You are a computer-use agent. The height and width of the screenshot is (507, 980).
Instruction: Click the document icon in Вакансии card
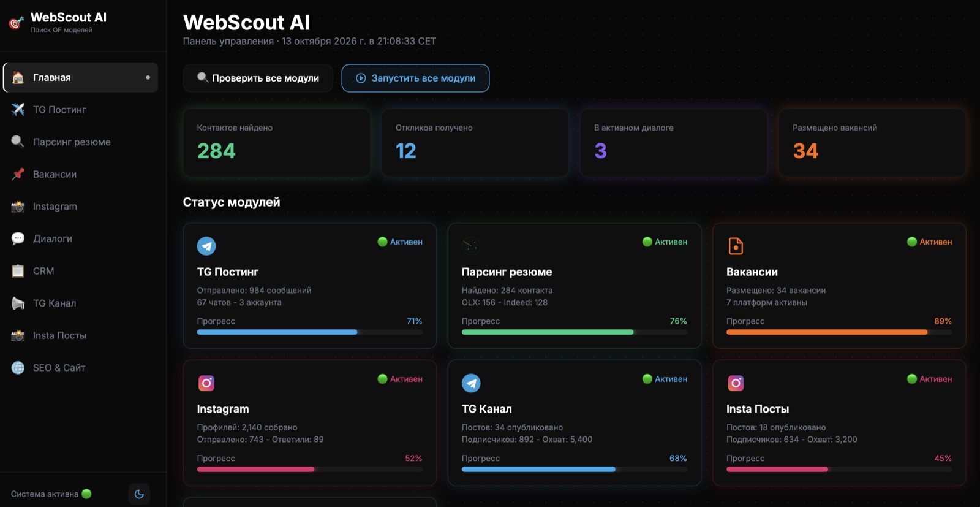pos(736,246)
